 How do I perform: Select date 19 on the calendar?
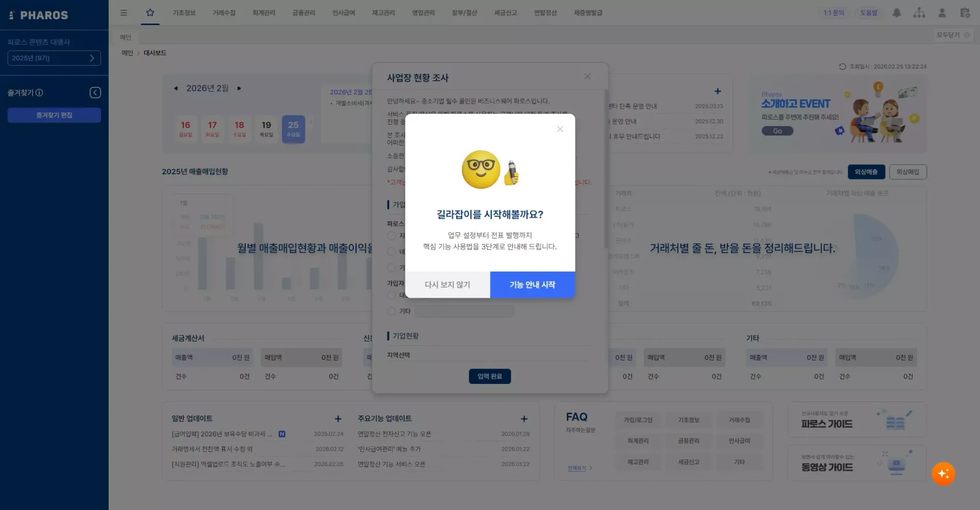click(266, 129)
